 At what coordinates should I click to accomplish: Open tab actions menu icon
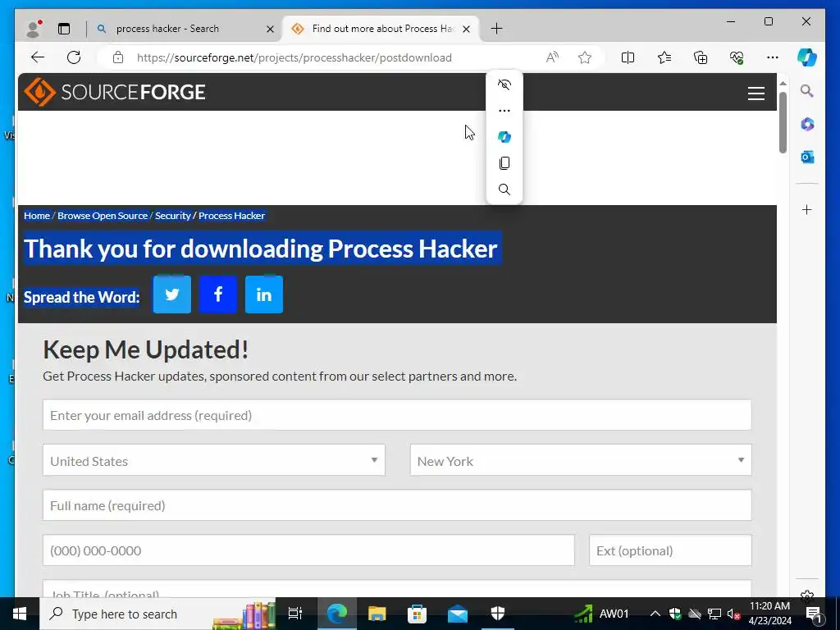[64, 29]
